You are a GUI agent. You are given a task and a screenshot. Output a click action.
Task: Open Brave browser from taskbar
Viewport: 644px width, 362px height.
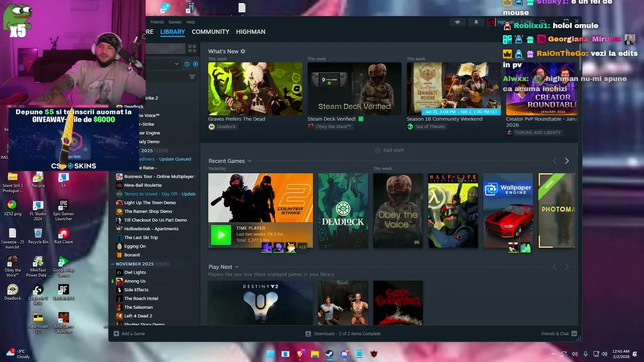tap(300, 354)
